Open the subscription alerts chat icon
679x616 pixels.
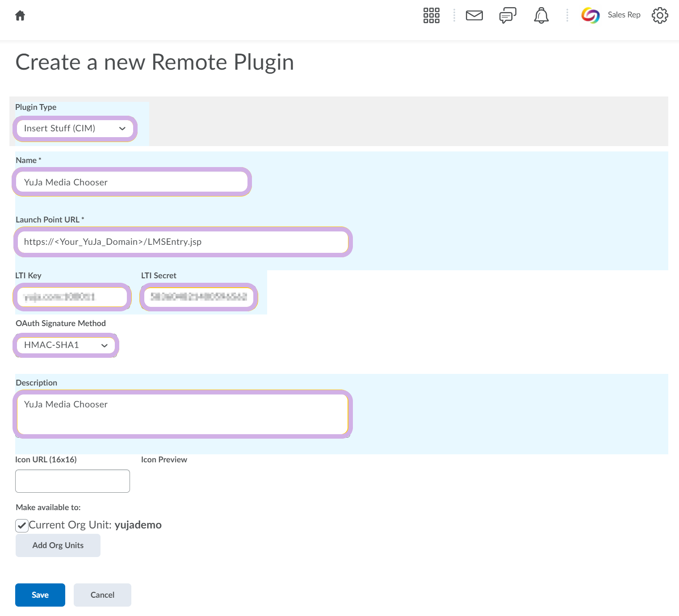pyautogui.click(x=508, y=16)
